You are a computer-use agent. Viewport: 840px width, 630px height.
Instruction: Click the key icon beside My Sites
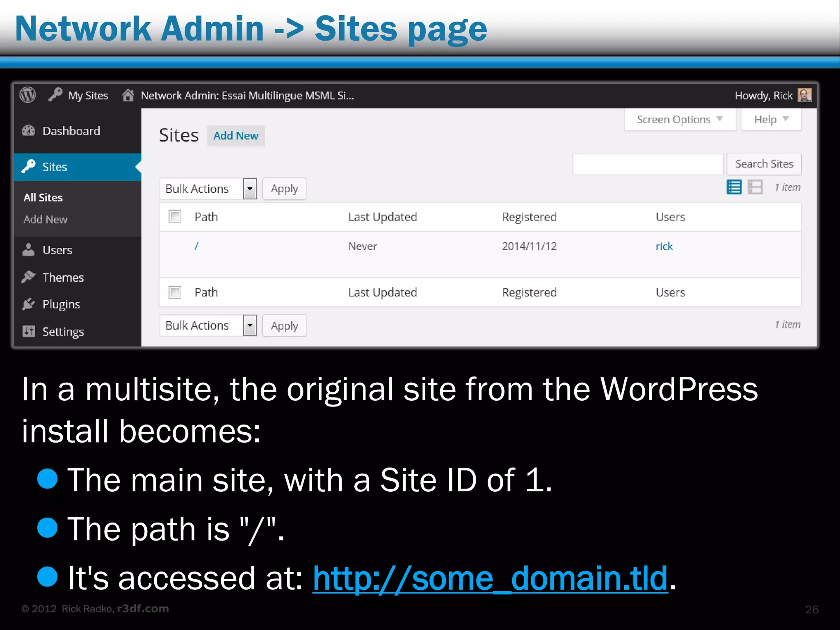(55, 95)
